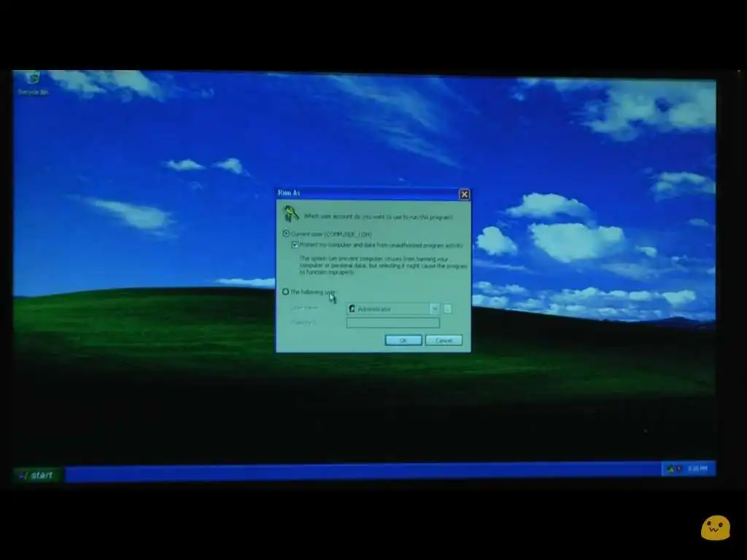Viewport: 747px width, 560px height.
Task: Click the keys icon in Run As dialog
Action: 290,214
